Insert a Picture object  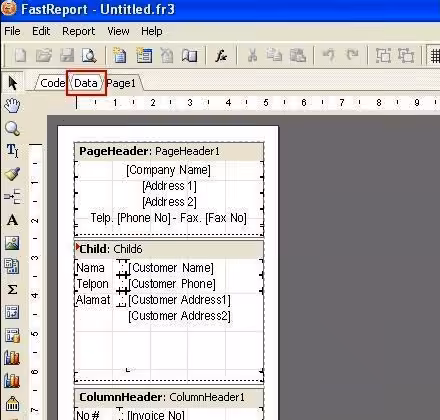point(12,243)
